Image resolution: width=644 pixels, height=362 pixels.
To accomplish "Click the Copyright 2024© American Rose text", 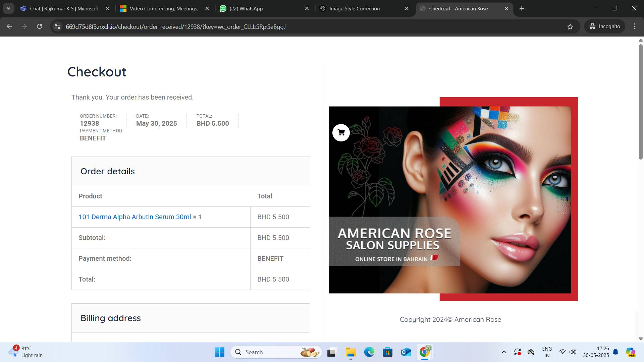I will (450, 319).
